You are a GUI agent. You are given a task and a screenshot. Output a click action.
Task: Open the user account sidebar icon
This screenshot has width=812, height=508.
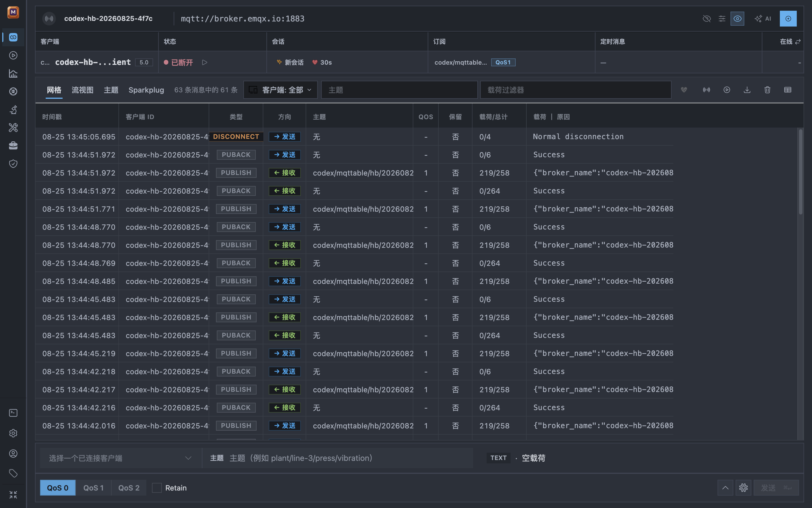click(x=13, y=453)
